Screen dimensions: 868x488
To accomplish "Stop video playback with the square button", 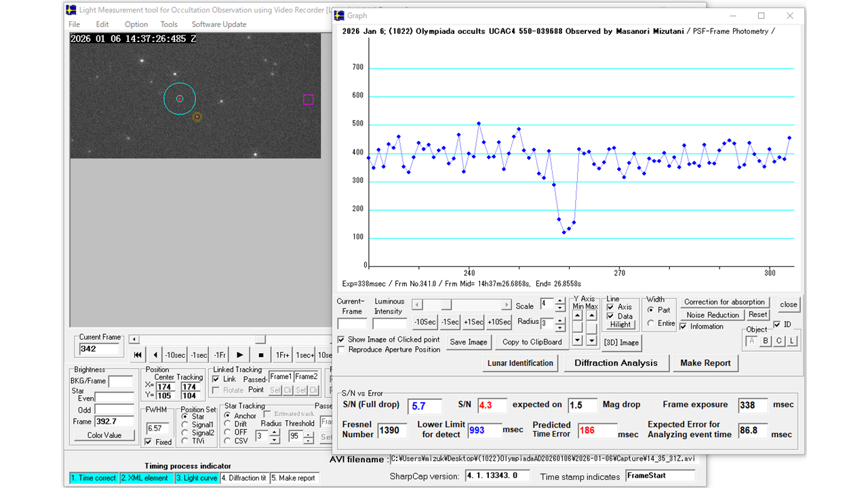I will point(260,354).
